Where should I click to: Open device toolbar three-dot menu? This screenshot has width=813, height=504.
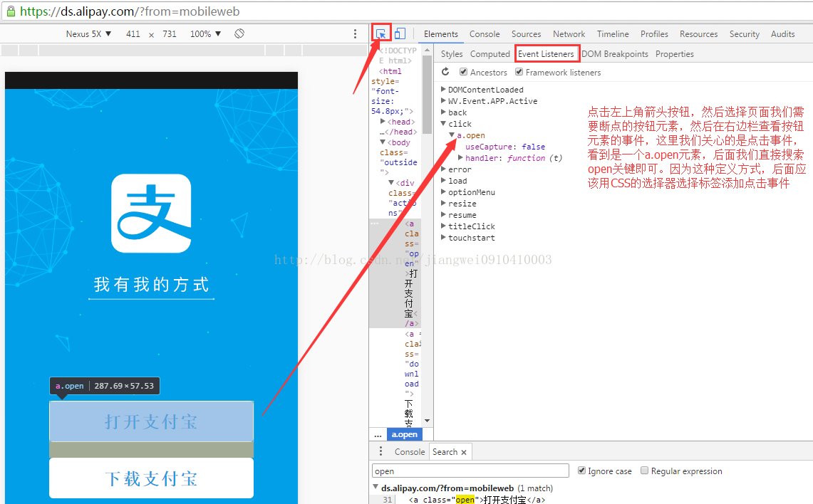(355, 33)
